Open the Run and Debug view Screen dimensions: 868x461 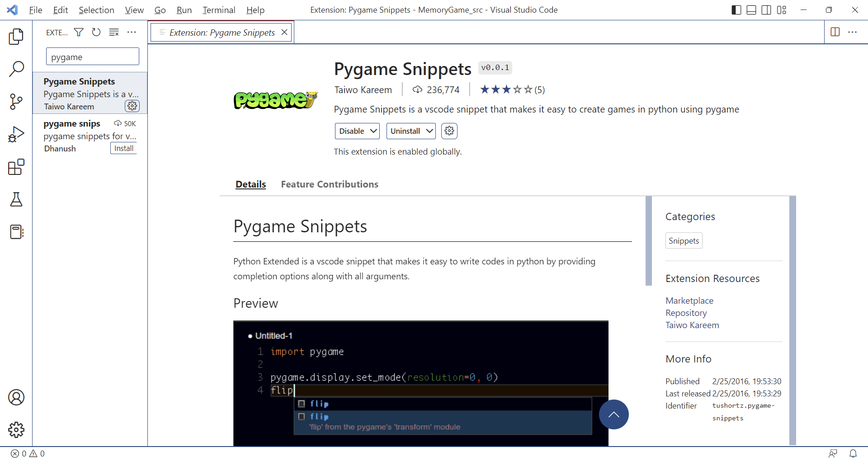pyautogui.click(x=16, y=134)
